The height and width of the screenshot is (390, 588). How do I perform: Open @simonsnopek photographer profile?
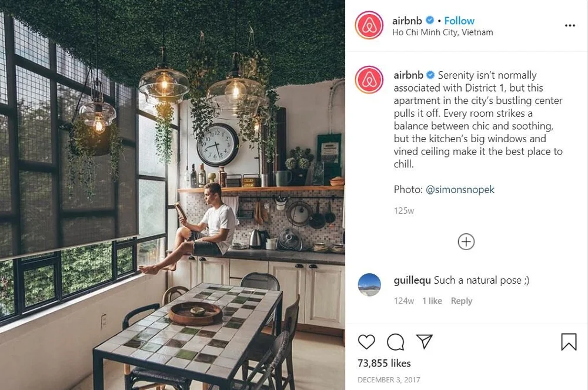[x=460, y=190]
